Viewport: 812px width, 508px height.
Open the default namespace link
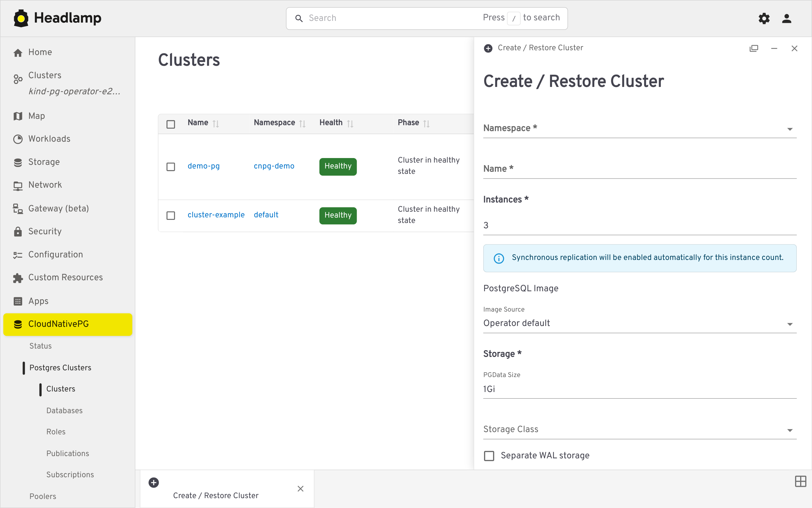tap(266, 215)
